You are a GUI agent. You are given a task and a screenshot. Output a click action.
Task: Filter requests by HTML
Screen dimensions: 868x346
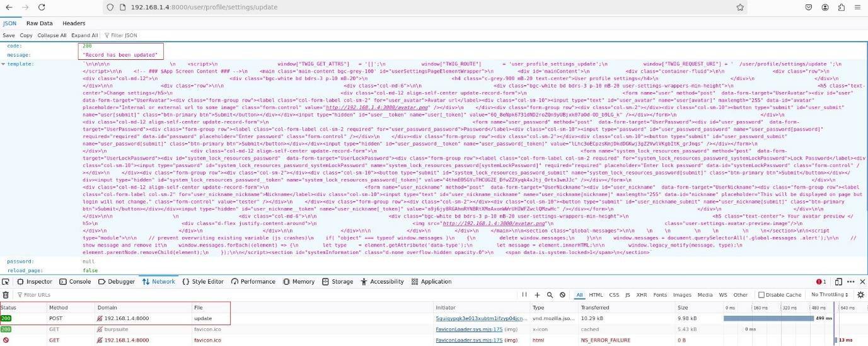tap(596, 295)
